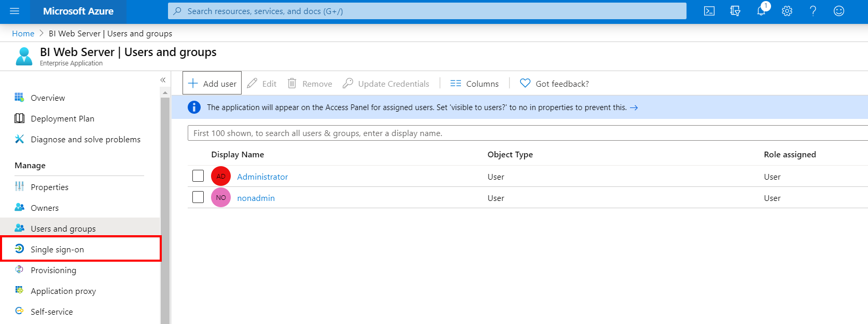Click Administrator's Object Type User cell
This screenshot has width=868, height=324.
(496, 177)
